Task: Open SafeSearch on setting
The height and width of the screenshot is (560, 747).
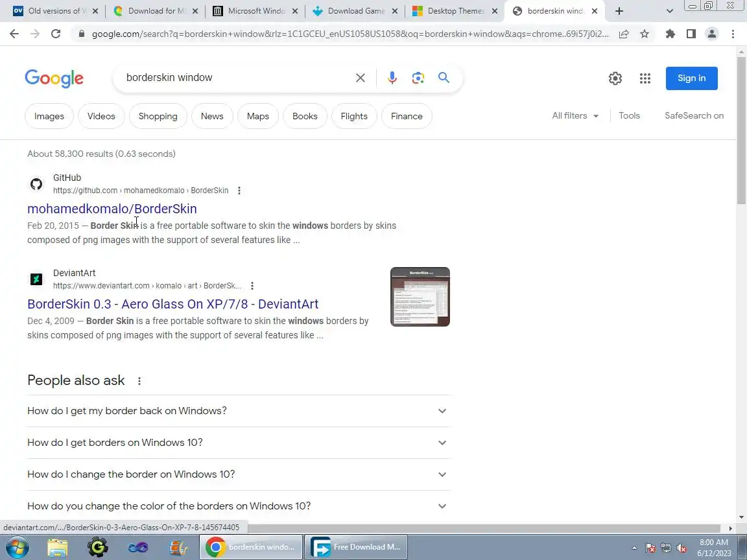Action: click(x=694, y=116)
